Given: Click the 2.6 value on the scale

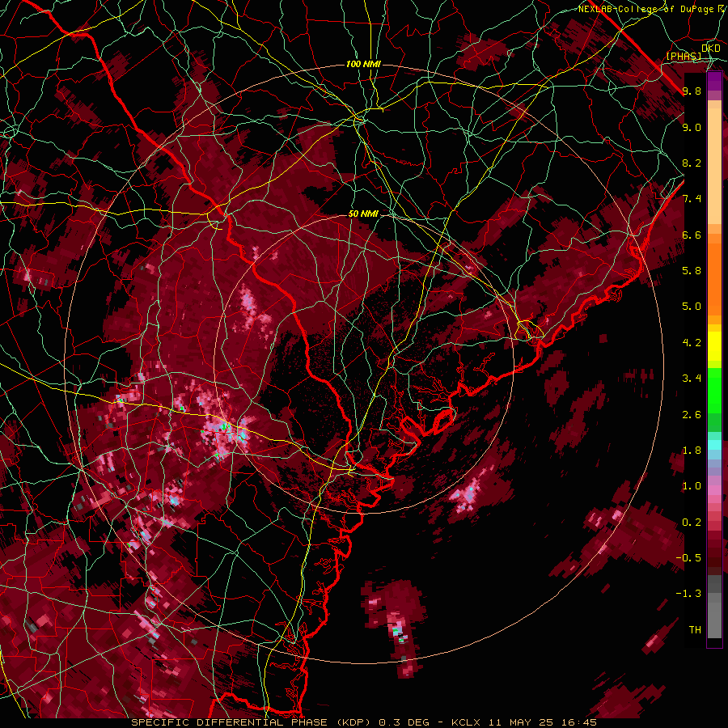Looking at the screenshot, I should pos(692,415).
